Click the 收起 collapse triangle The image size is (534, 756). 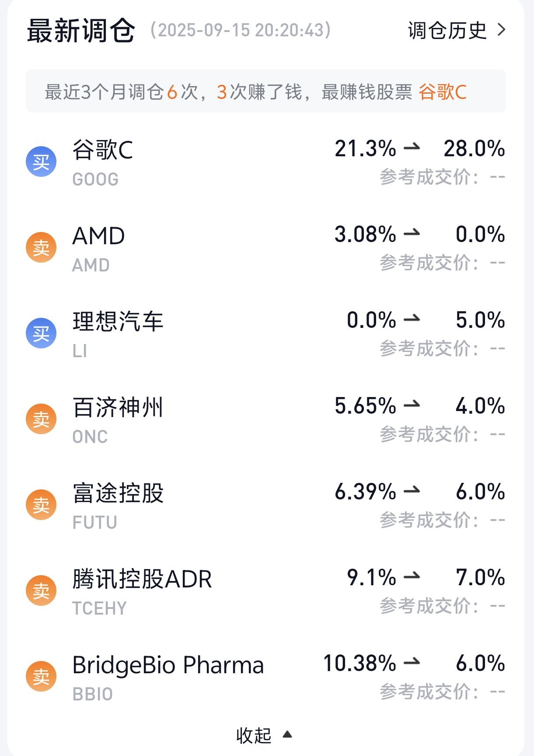tap(287, 734)
